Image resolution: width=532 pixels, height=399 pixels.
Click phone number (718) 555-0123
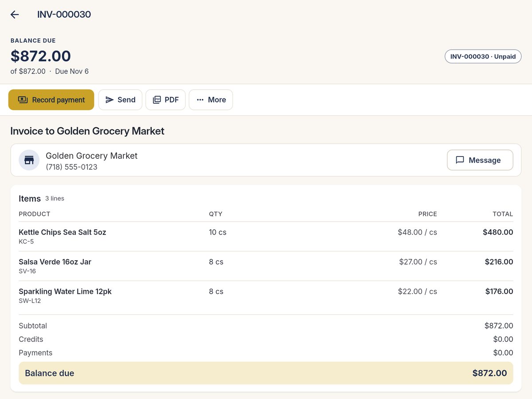(x=72, y=167)
